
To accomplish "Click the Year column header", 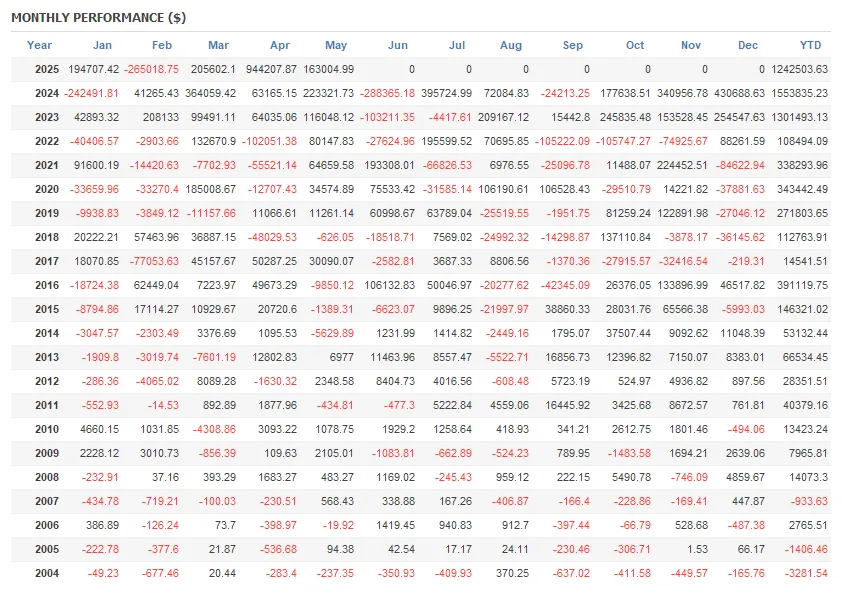I will coord(39,45).
